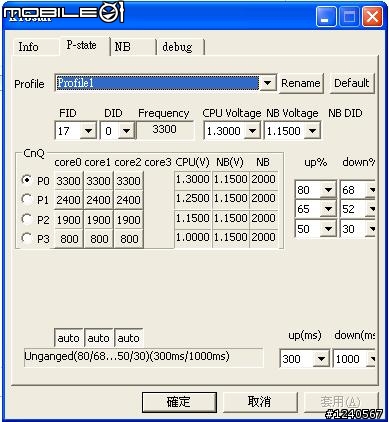Select the P1 radio button

tap(26, 199)
